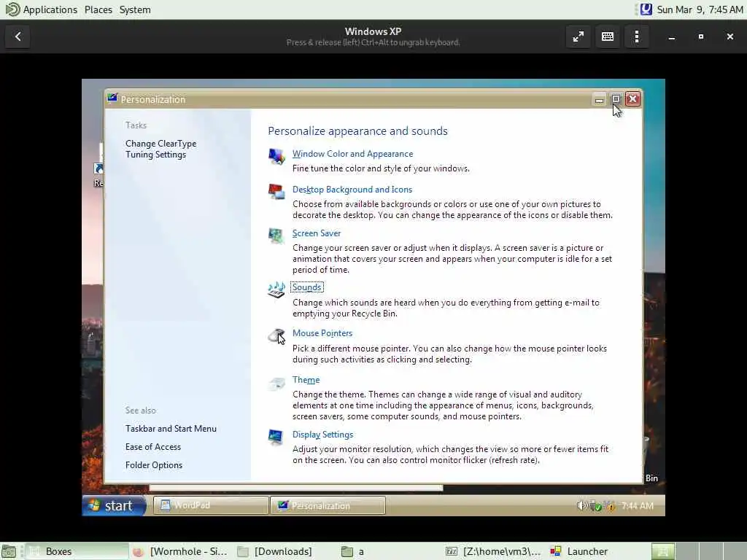Click the workspace switcher in bottom panel
The height and width of the screenshot is (560, 747).
click(698, 551)
